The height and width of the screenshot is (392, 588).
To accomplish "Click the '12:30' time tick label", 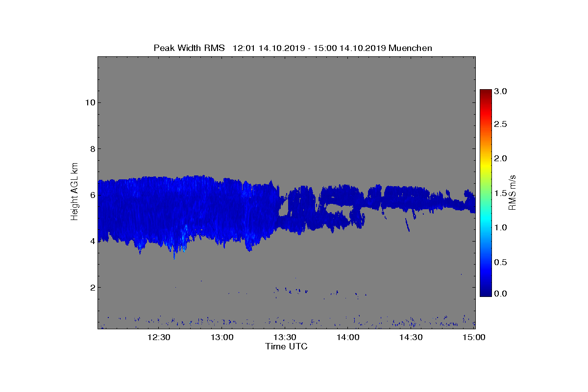I will click(x=159, y=337).
